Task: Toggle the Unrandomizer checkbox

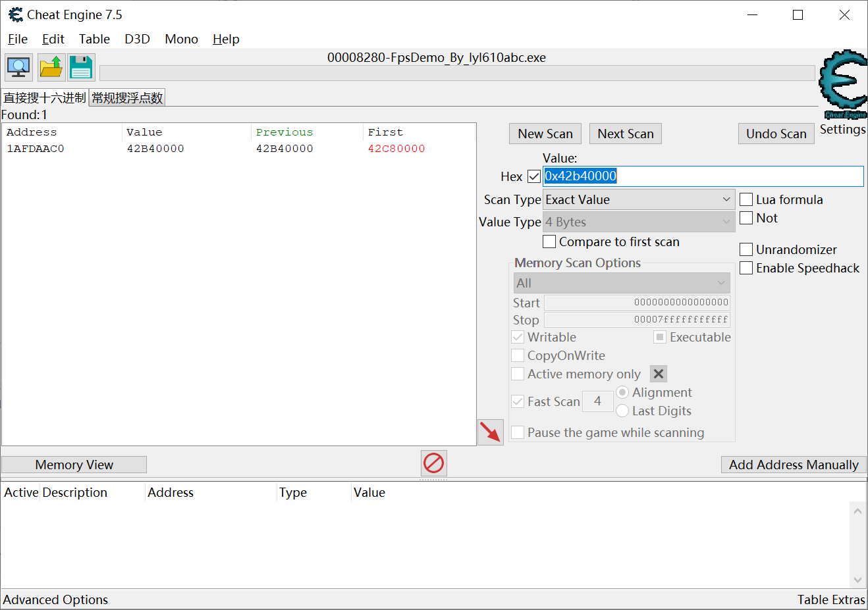Action: 746,249
